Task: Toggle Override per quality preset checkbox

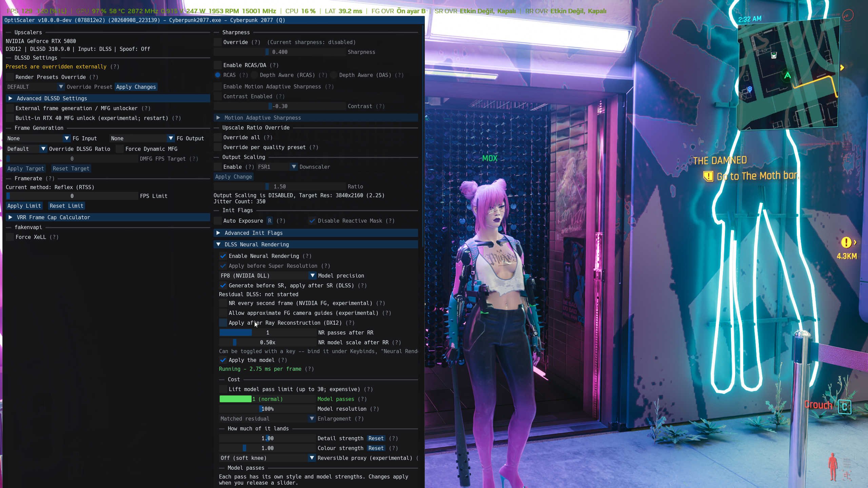Action: (218, 147)
